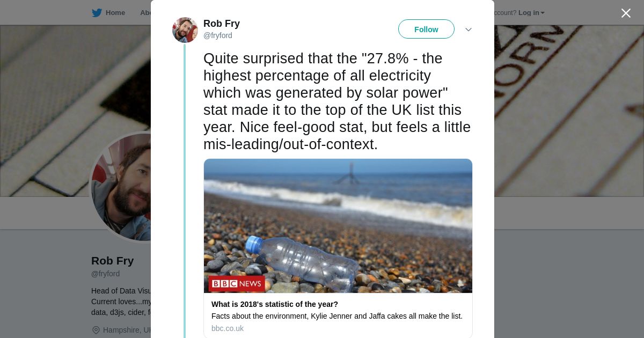644x338 pixels.
Task: View the large profile photo behind the overlay
Action: [x=121, y=188]
